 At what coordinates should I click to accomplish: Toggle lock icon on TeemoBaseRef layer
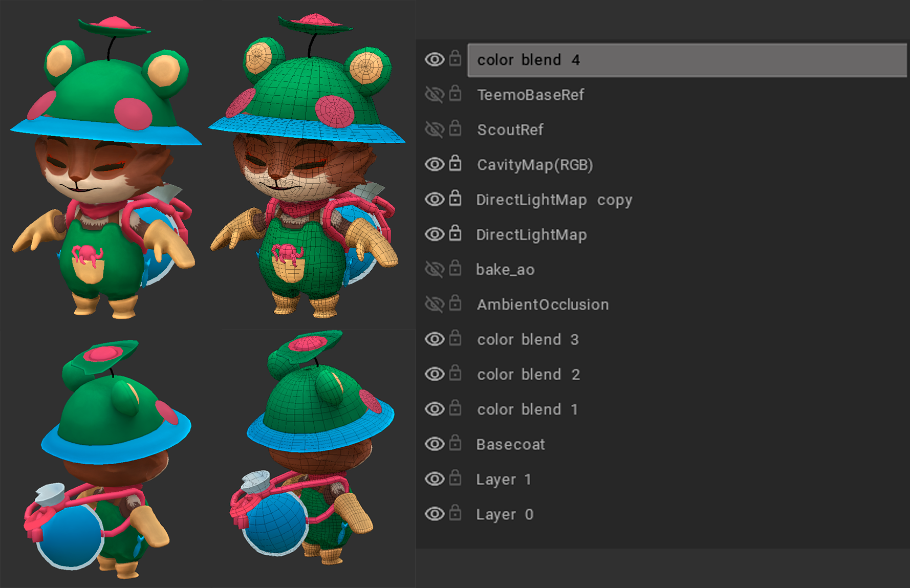point(455,93)
